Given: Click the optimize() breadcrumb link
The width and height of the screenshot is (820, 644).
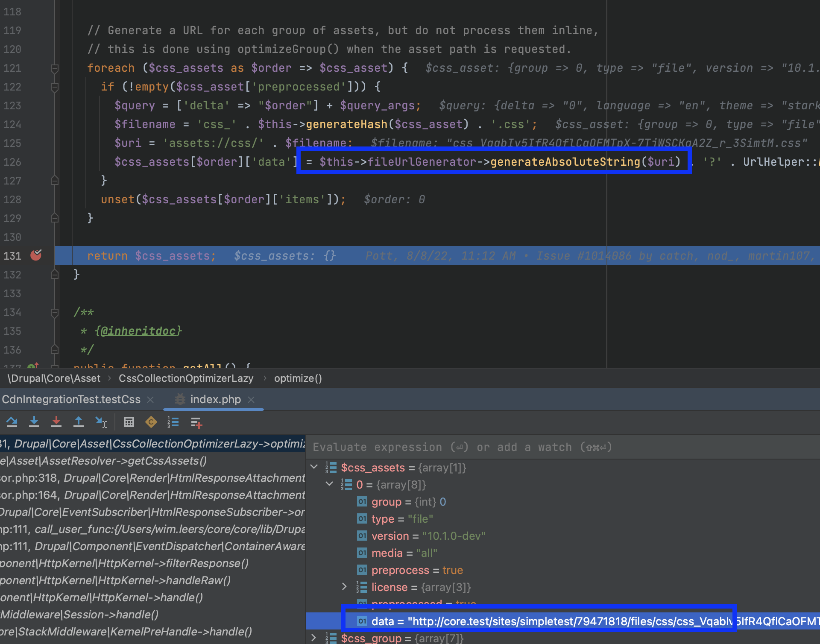Looking at the screenshot, I should click(298, 378).
